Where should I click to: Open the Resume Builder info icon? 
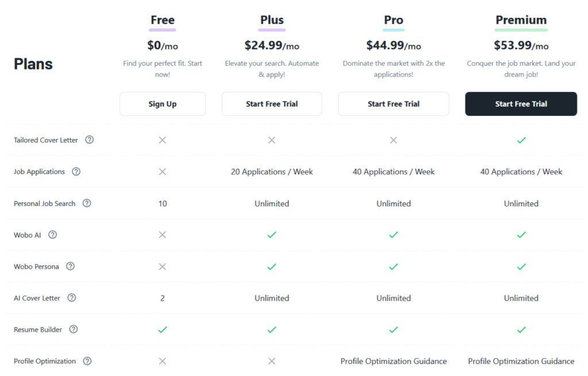[x=73, y=329]
